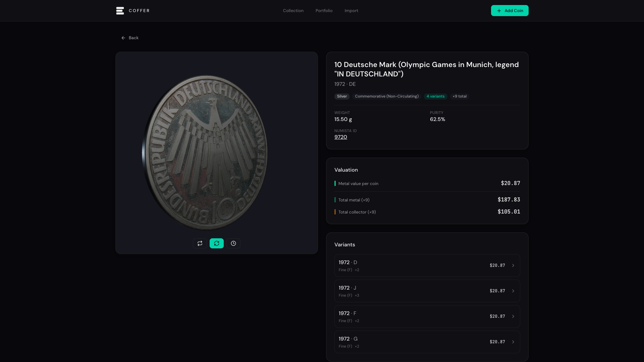Click the coin 3D image
Viewport: 644px width, 362px height.
[205, 153]
